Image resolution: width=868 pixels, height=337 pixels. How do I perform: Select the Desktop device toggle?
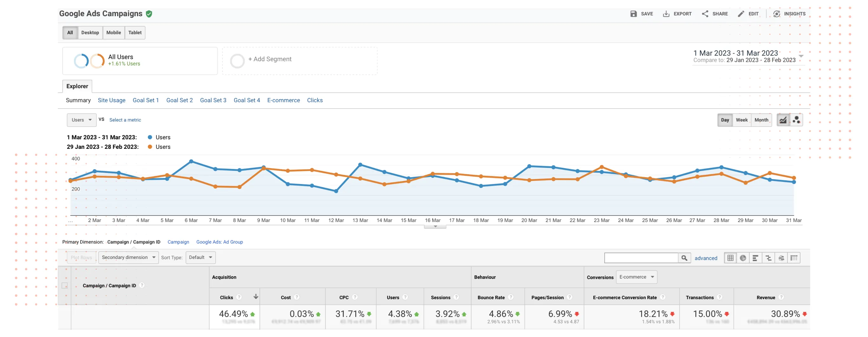[90, 33]
